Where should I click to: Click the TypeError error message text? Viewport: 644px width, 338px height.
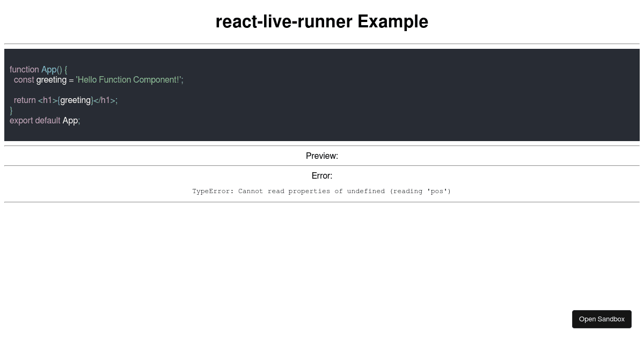click(322, 192)
